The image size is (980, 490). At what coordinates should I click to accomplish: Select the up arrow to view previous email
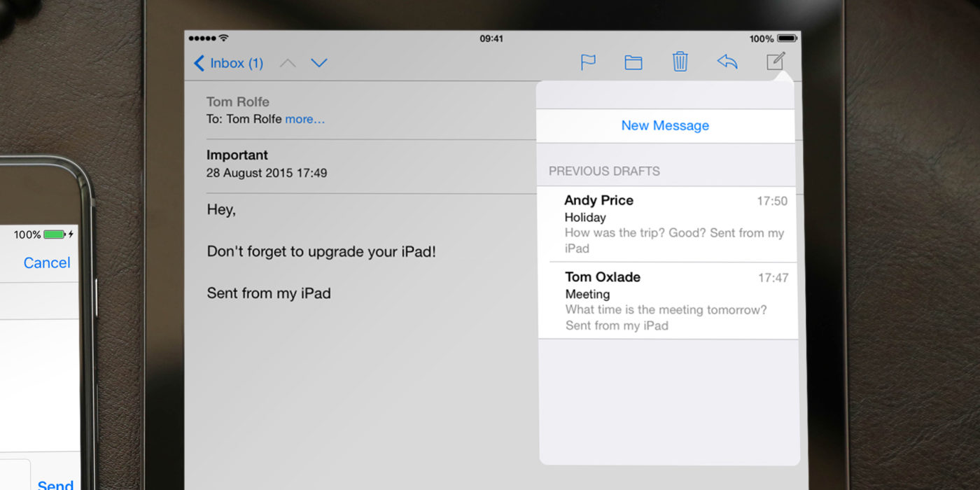pyautogui.click(x=287, y=62)
